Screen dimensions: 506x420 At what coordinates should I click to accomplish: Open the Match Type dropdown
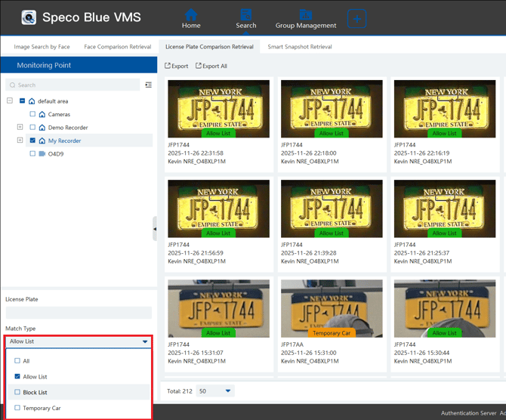click(x=79, y=341)
